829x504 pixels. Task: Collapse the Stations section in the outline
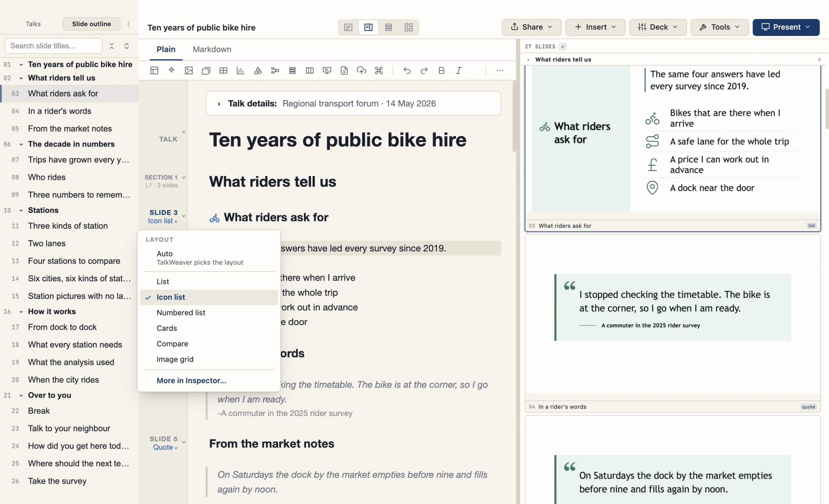click(x=21, y=211)
